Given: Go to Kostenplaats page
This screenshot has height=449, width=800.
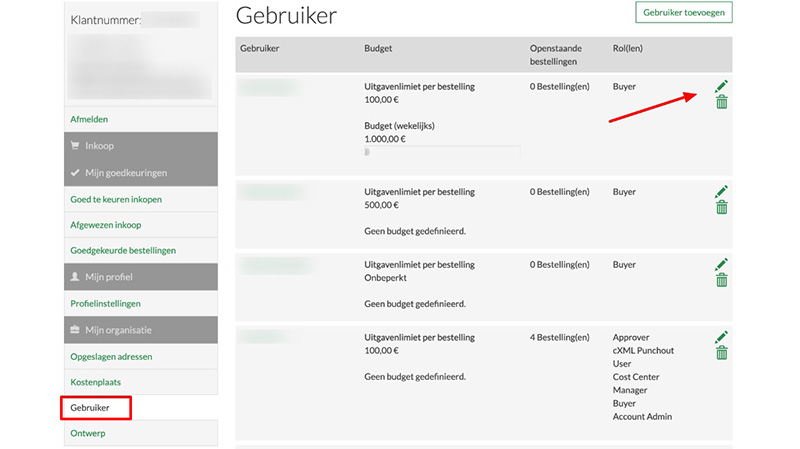Looking at the screenshot, I should 95,382.
